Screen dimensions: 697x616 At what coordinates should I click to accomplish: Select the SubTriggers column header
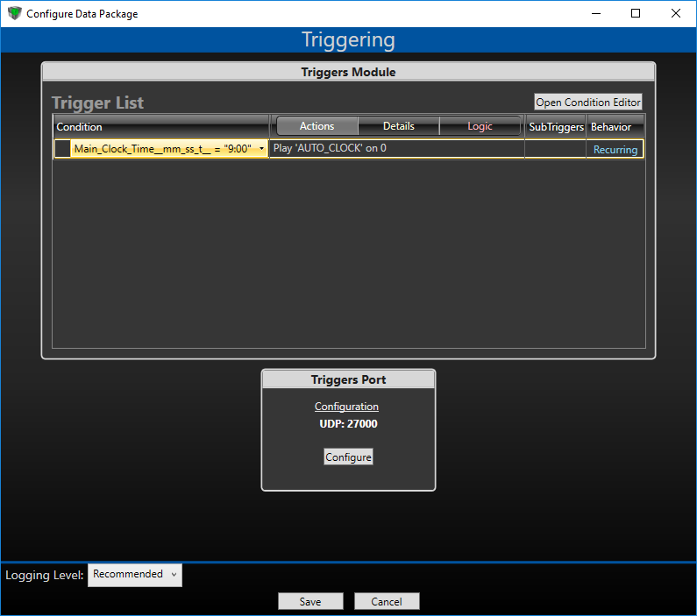coord(556,127)
